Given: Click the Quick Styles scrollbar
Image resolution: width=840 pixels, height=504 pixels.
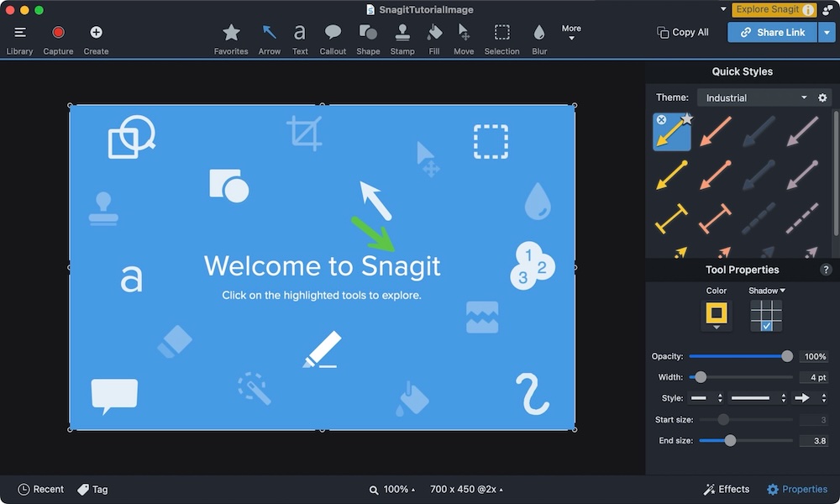Looking at the screenshot, I should (x=836, y=172).
